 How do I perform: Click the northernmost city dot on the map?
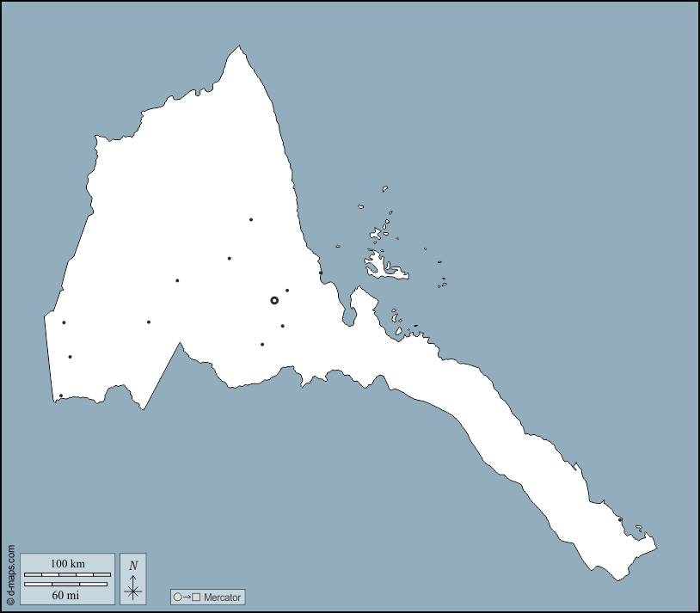pyautogui.click(x=249, y=220)
